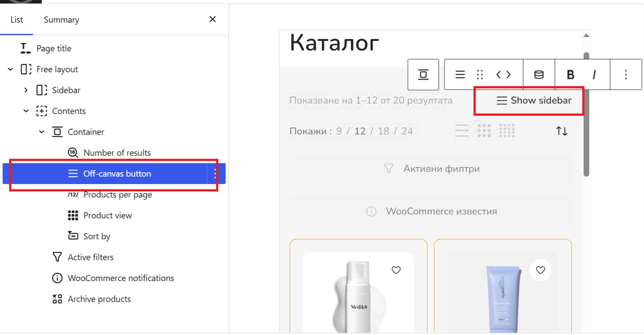Click the move left/right arrows icon
Viewport: 644px width, 335px height.
[x=504, y=75]
